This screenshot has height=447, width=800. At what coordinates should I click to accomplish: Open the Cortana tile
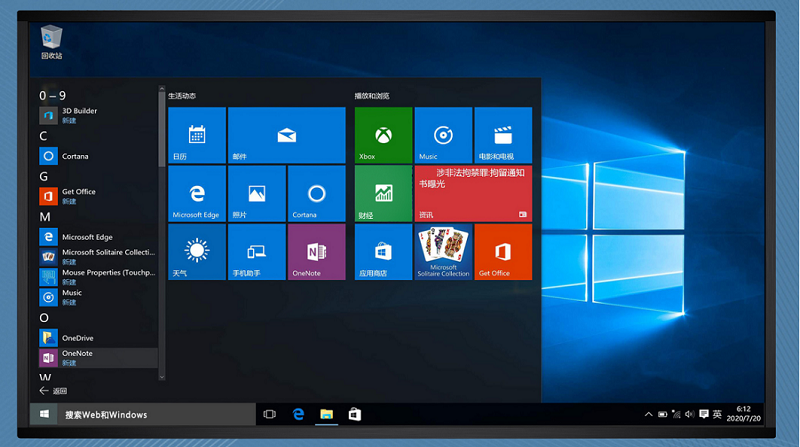tap(316, 193)
